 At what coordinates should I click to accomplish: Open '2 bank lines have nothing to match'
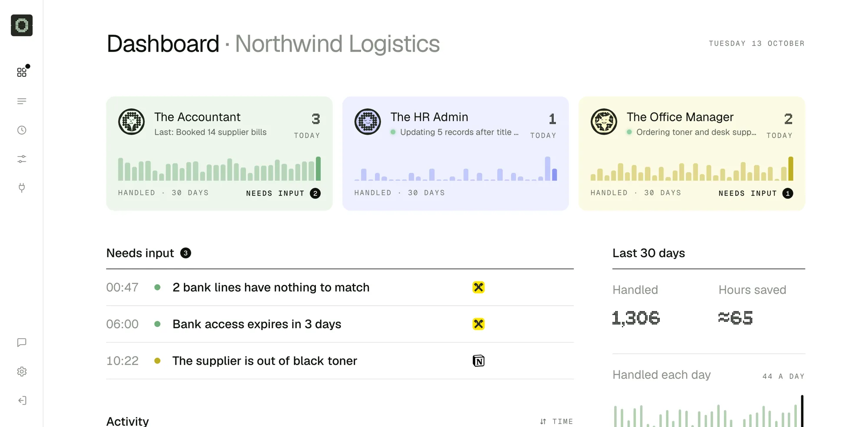(271, 287)
